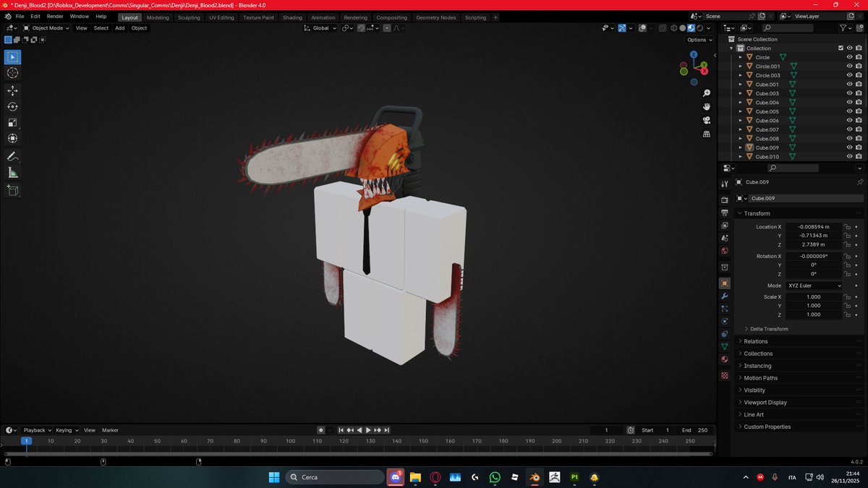Open the Object Data mesh tab

tap(725, 346)
